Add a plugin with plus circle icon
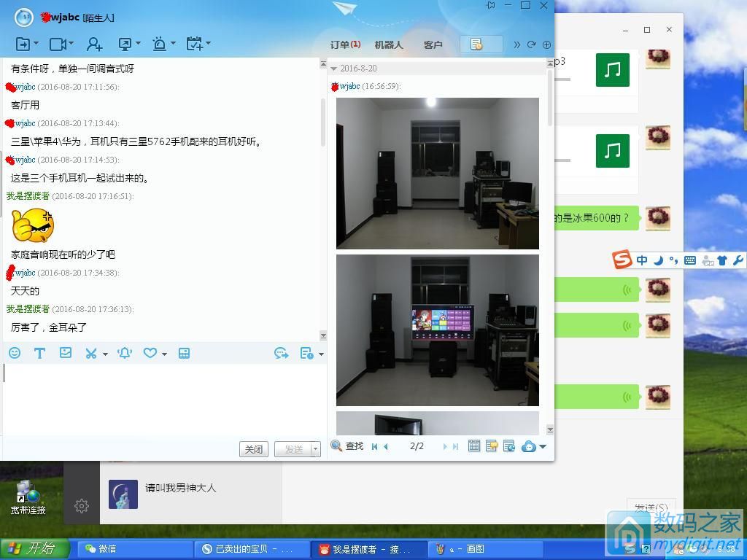 point(547,44)
